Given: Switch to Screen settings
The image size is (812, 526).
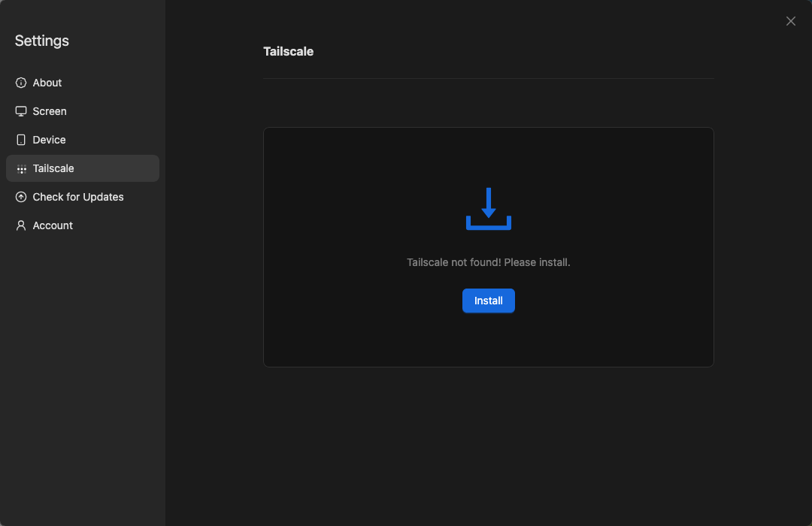Looking at the screenshot, I should (x=83, y=111).
